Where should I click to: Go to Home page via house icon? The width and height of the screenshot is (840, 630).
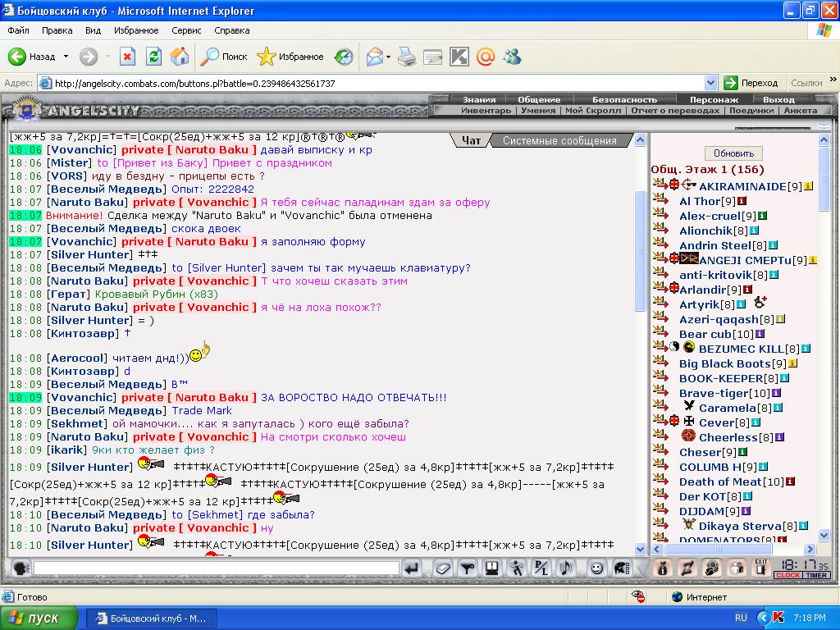(x=180, y=57)
